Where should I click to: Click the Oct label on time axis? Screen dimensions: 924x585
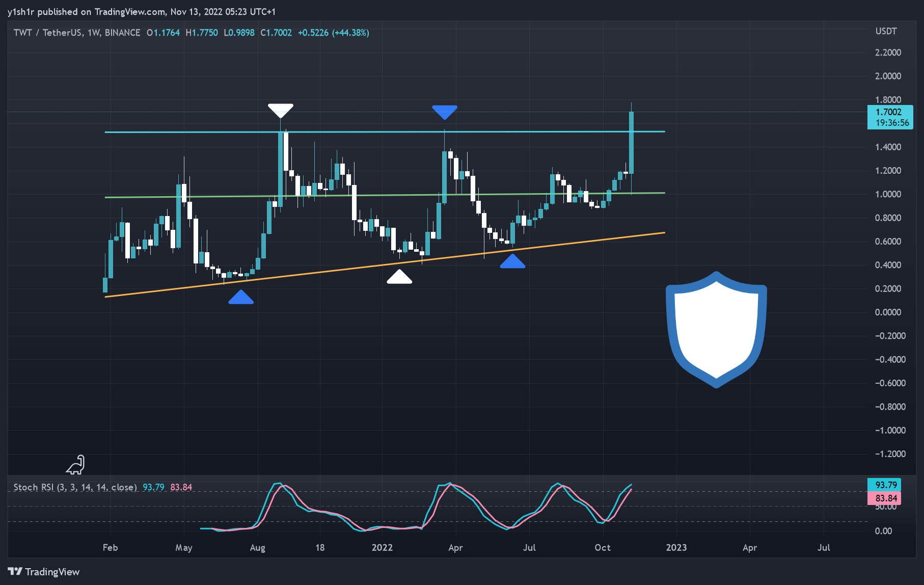[x=603, y=548]
